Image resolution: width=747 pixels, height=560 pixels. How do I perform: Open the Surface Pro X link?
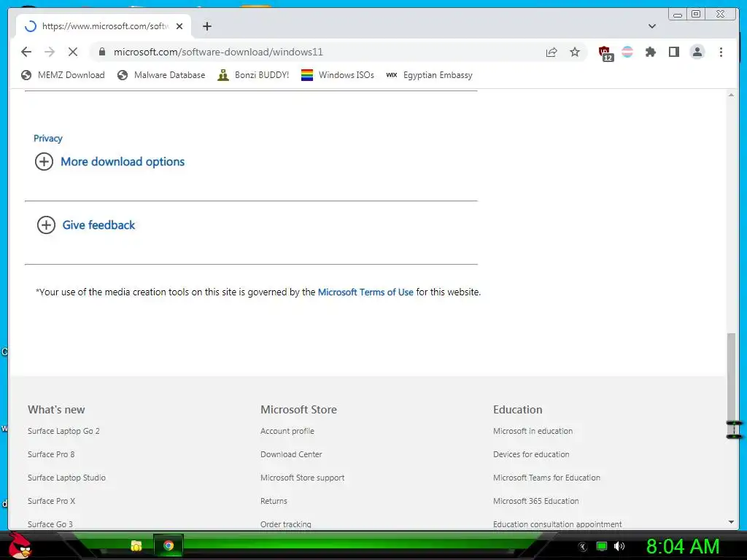coord(52,501)
